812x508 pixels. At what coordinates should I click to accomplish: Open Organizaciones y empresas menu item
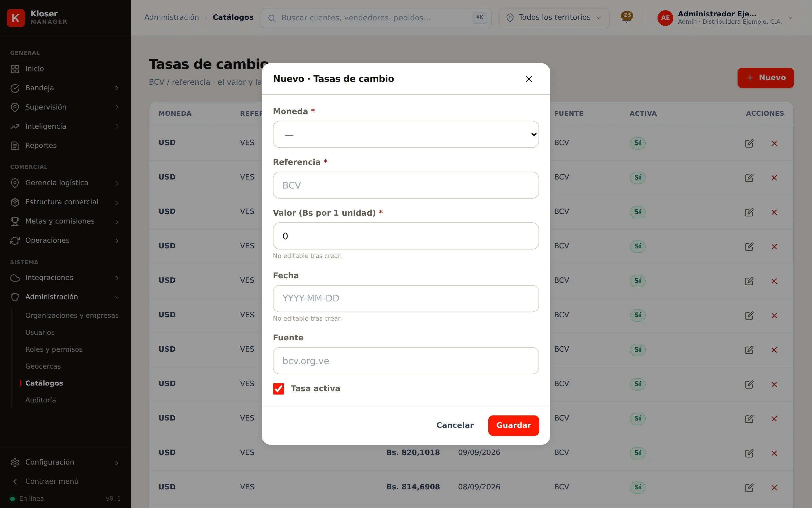(72, 316)
